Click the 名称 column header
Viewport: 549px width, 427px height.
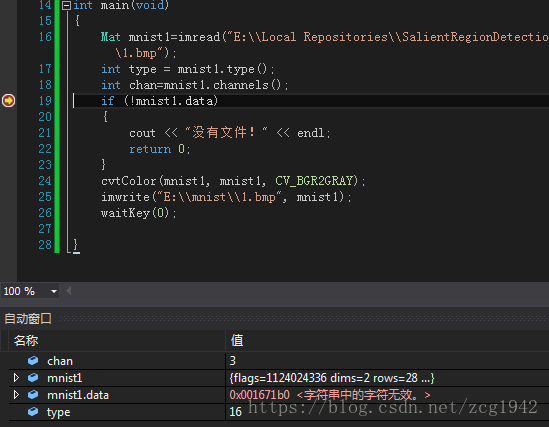tap(26, 341)
